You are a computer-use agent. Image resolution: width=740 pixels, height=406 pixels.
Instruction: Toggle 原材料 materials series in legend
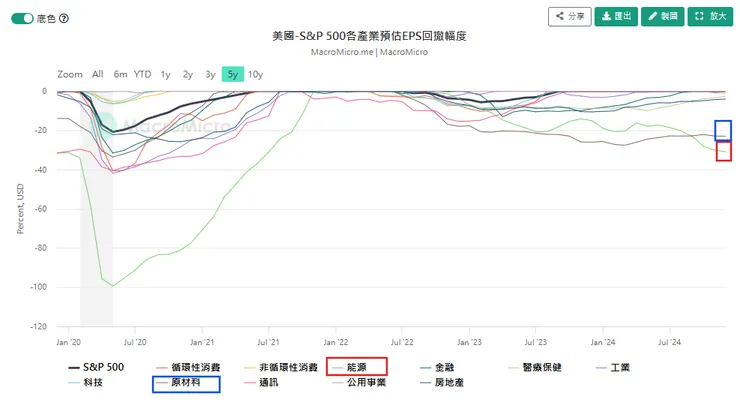178,382
